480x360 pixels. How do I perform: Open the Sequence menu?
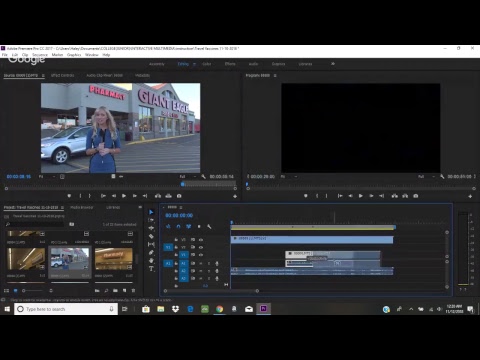coord(40,55)
